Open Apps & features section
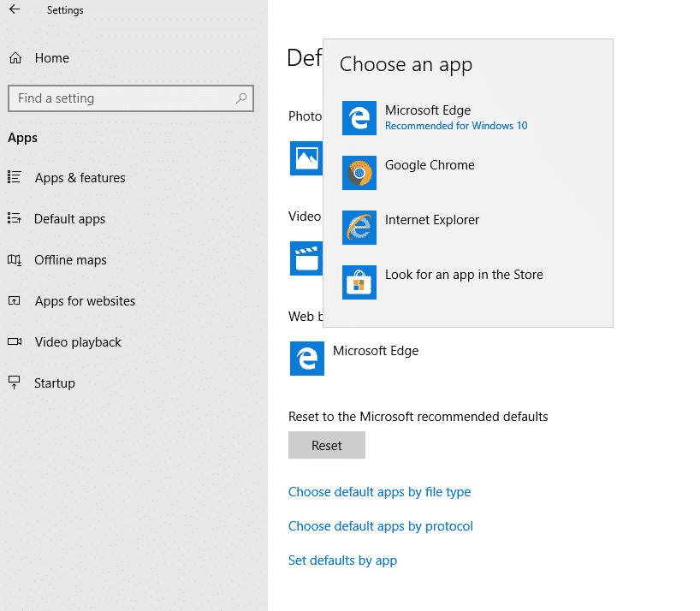Viewport: 700px width, 611px height. [80, 178]
